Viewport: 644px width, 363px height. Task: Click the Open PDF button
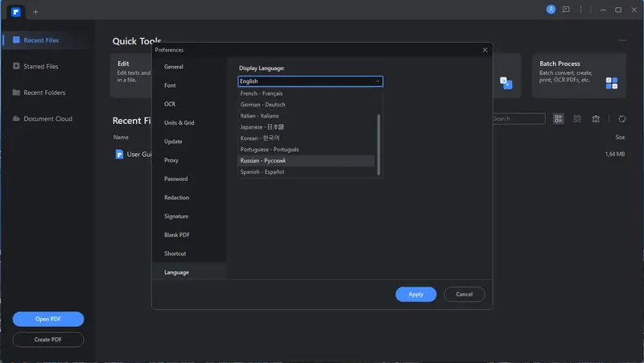click(x=48, y=319)
